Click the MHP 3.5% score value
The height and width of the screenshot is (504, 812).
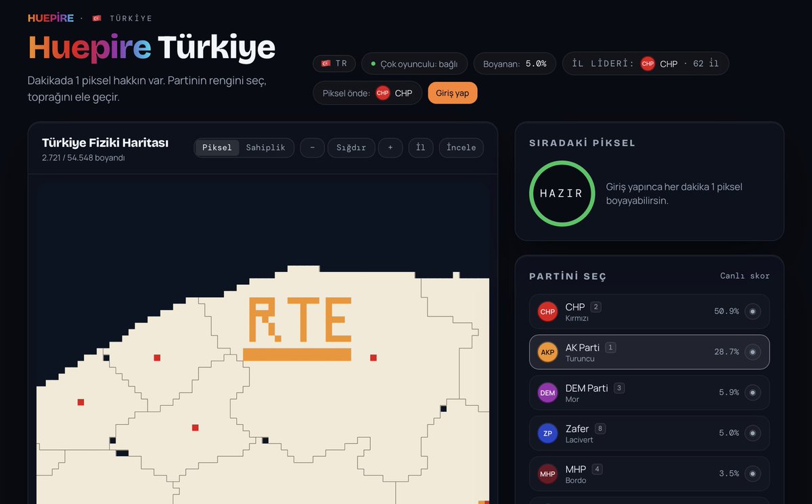click(729, 474)
